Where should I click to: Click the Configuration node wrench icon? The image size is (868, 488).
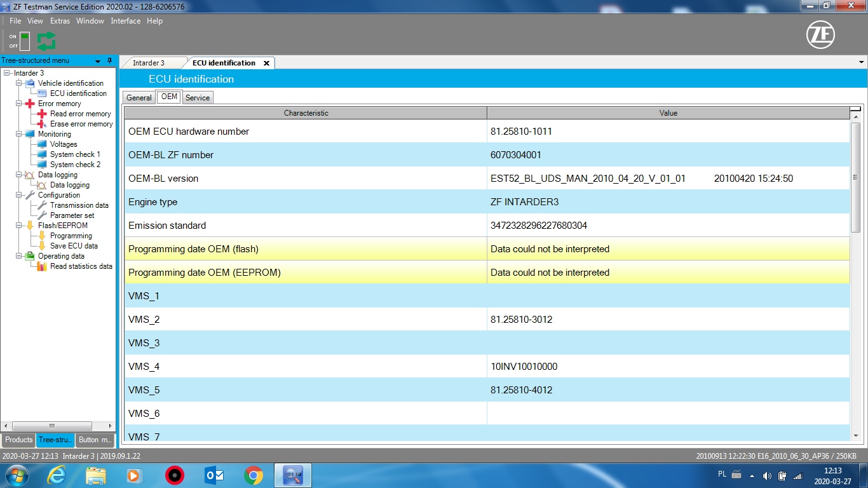tap(30, 195)
